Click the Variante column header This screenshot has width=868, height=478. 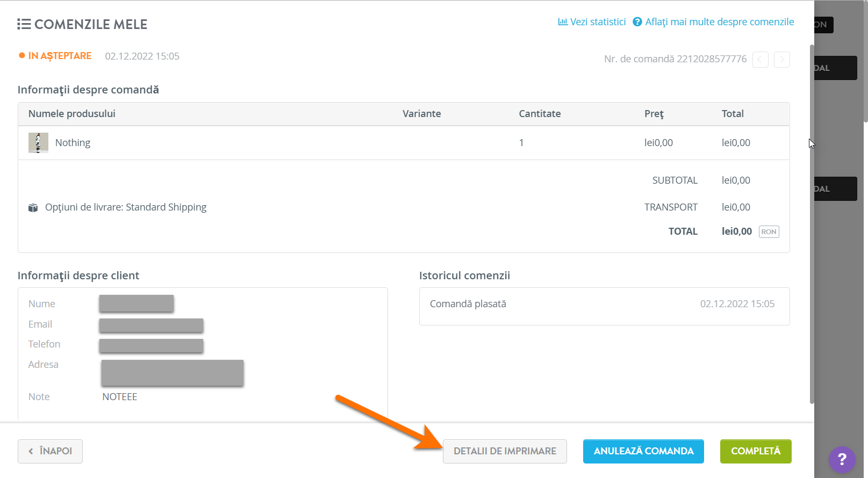pyautogui.click(x=422, y=114)
